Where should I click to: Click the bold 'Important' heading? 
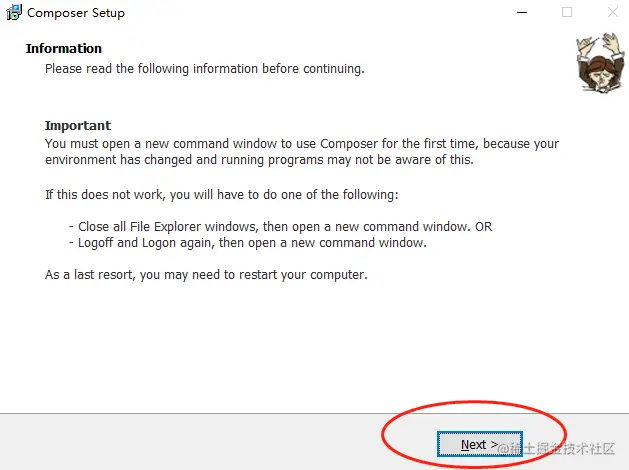78,126
